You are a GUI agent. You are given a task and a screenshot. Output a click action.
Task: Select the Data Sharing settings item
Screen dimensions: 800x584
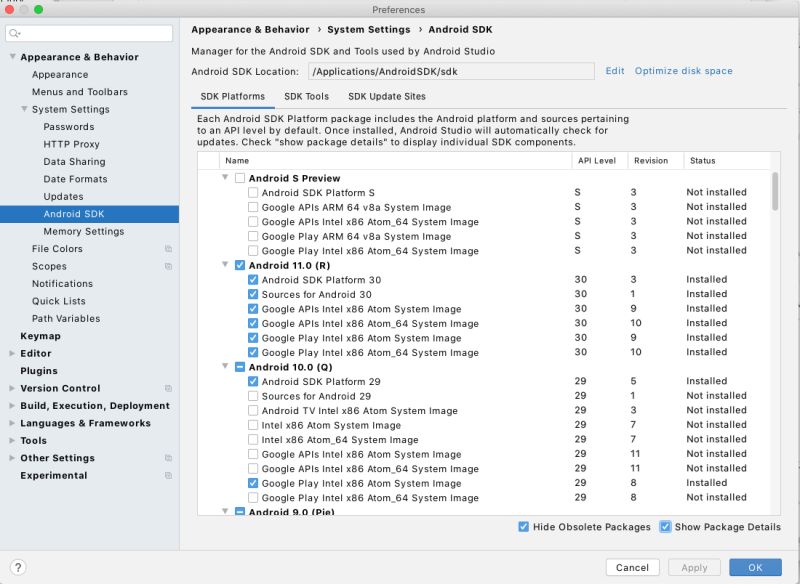pos(74,162)
